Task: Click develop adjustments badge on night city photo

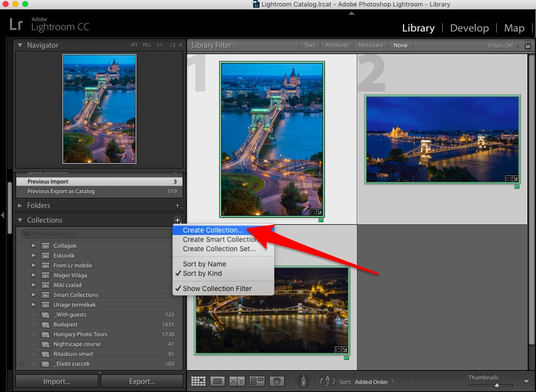Action: point(345,350)
